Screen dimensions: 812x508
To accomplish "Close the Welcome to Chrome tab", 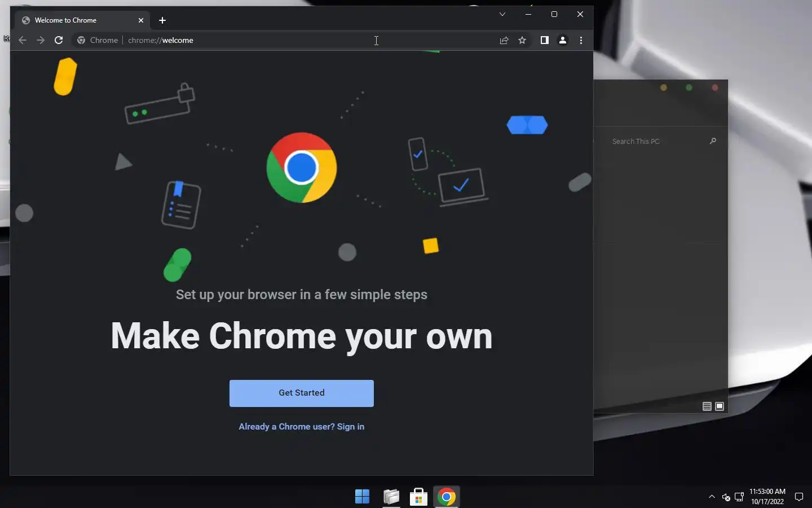I will coord(141,20).
